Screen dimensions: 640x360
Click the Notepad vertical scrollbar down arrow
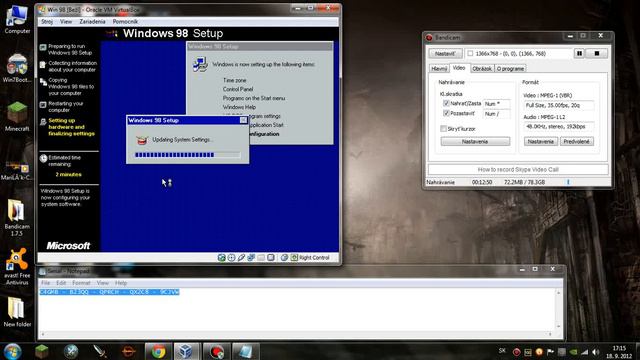[x=558, y=326]
